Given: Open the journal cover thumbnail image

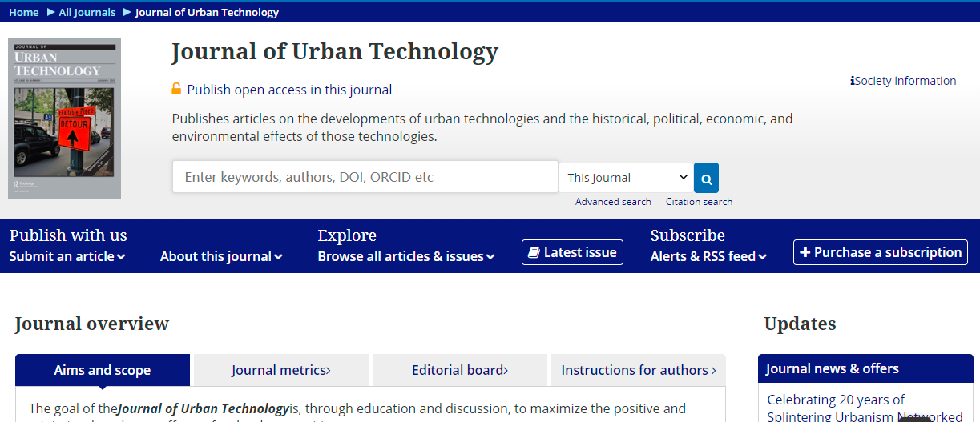Looking at the screenshot, I should (64, 119).
